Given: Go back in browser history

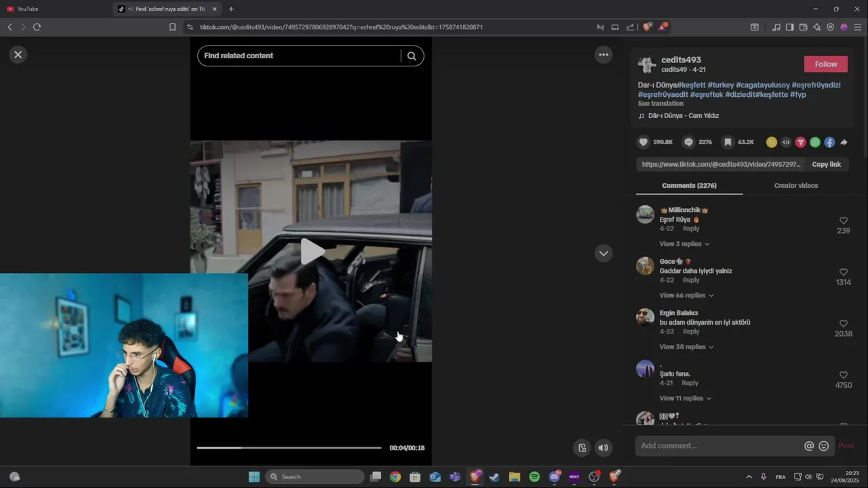Looking at the screenshot, I should click(9, 27).
